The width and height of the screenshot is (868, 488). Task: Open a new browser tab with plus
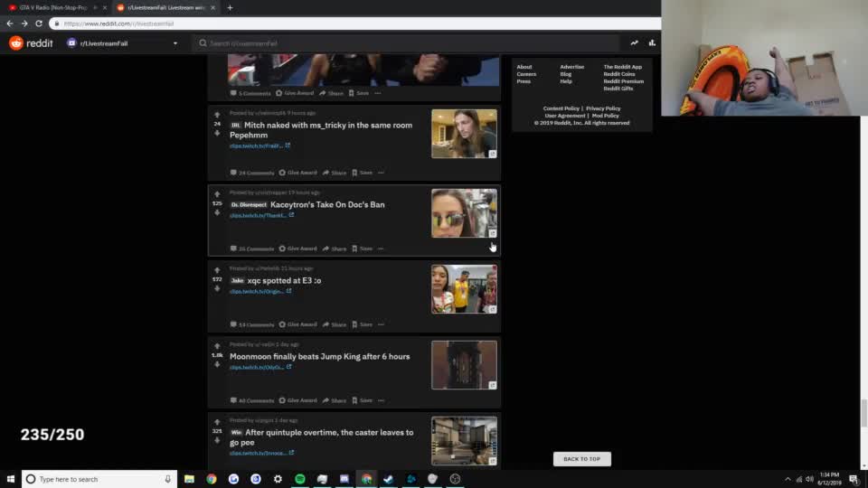tap(230, 8)
